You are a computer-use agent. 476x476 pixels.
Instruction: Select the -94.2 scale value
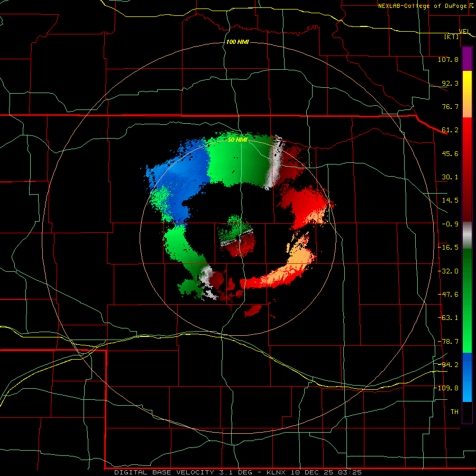click(x=448, y=365)
